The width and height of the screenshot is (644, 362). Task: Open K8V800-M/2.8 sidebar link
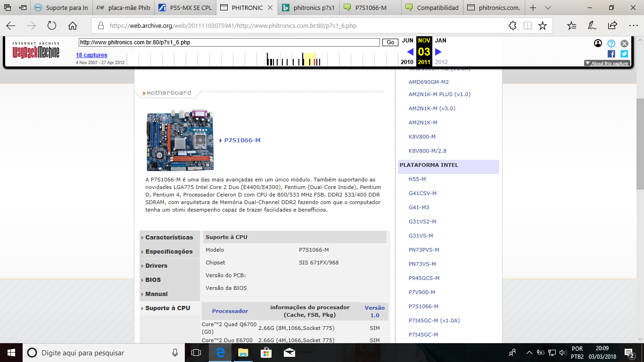pos(428,151)
